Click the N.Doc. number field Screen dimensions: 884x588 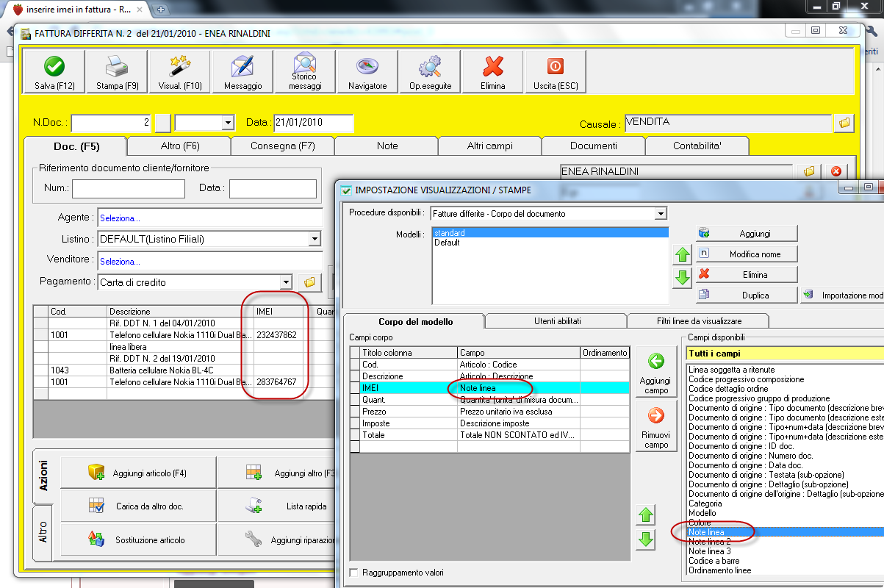[112, 123]
